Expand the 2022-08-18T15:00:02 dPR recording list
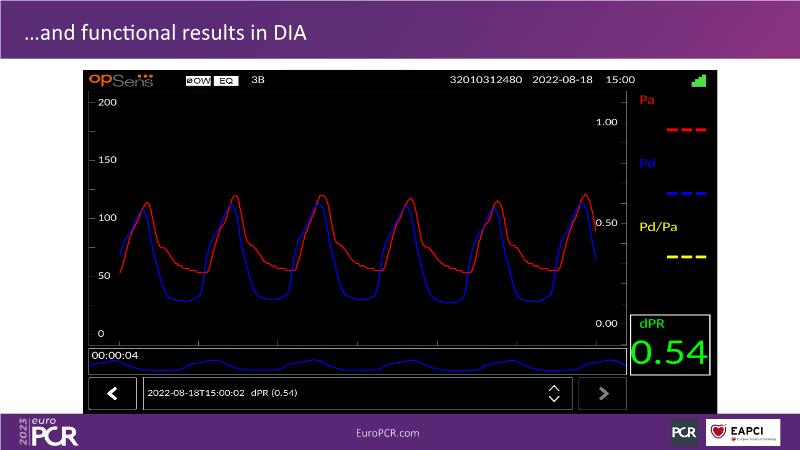 pyautogui.click(x=340, y=393)
